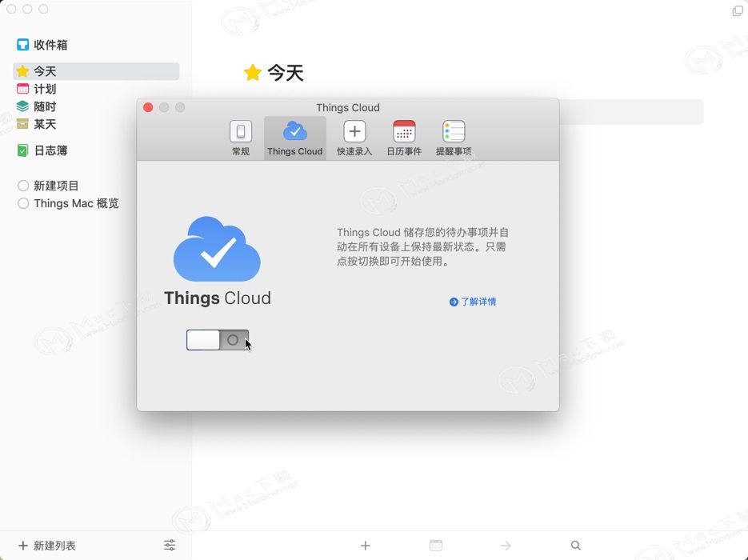
Task: Close the Things Cloud preferences window
Action: pyautogui.click(x=148, y=107)
